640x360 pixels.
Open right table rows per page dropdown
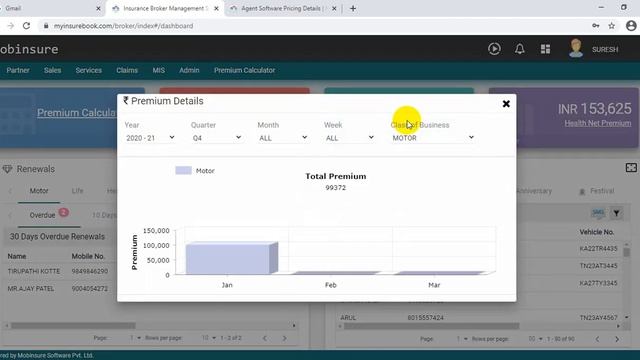coord(535,339)
